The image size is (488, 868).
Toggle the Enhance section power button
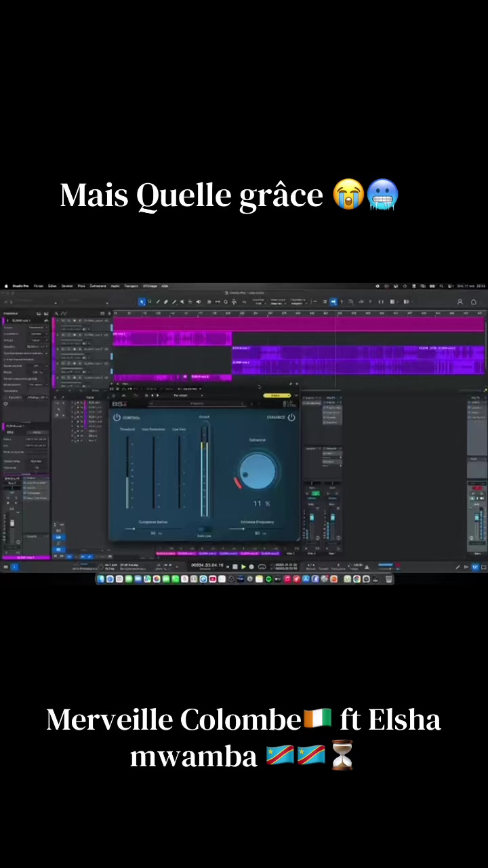(291, 418)
